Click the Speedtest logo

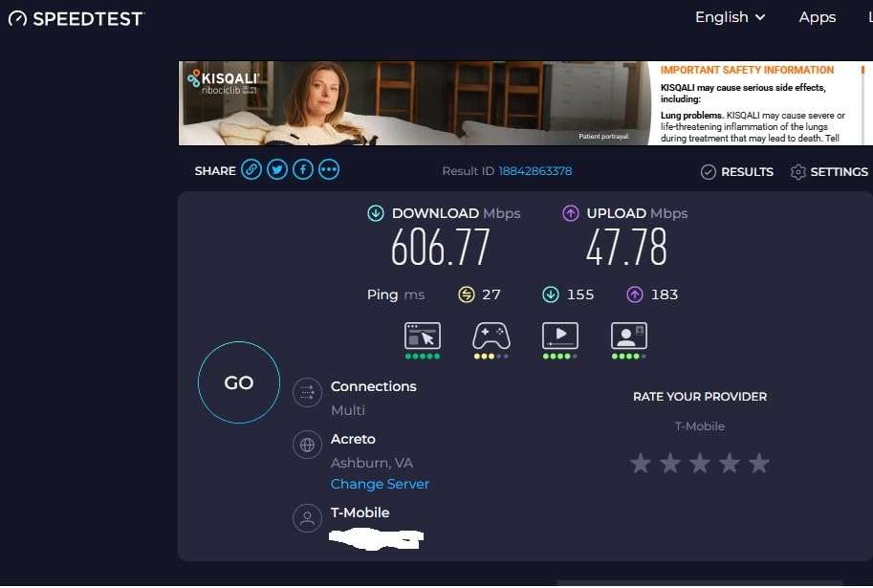pos(76,17)
